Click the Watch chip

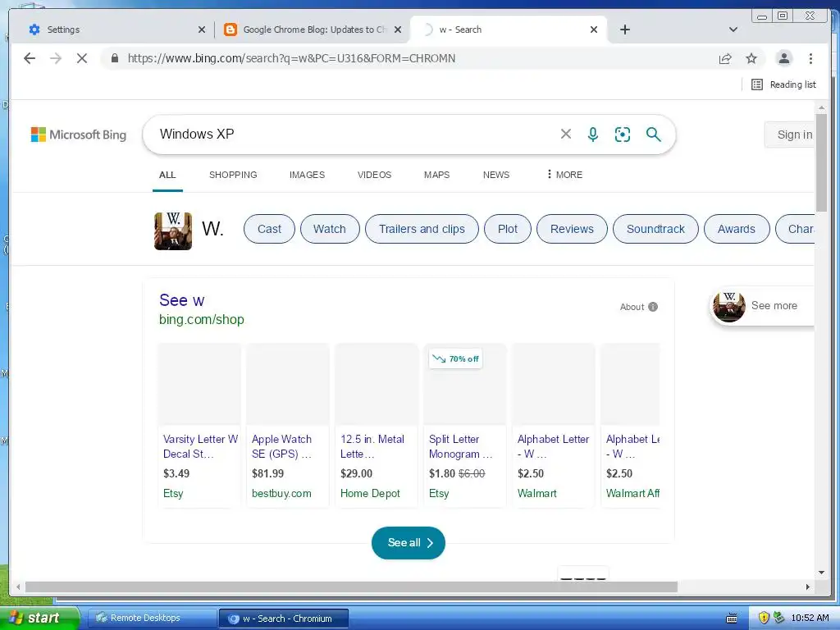point(330,229)
